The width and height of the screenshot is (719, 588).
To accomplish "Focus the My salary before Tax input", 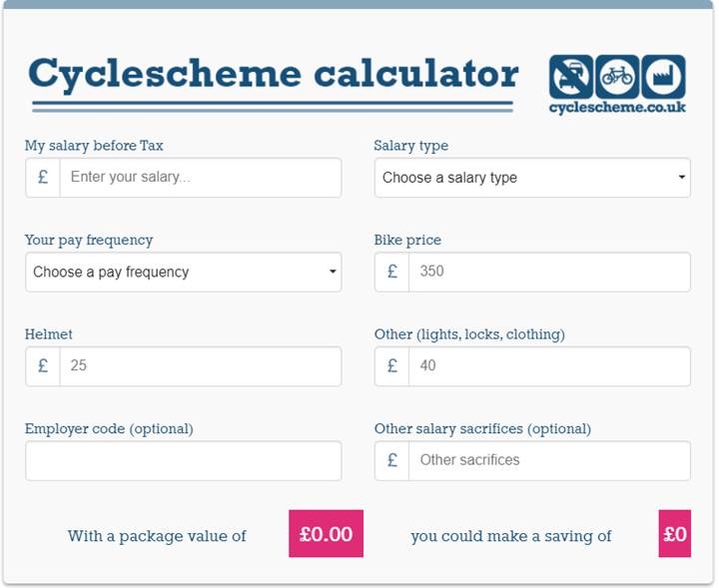I will pyautogui.click(x=200, y=178).
